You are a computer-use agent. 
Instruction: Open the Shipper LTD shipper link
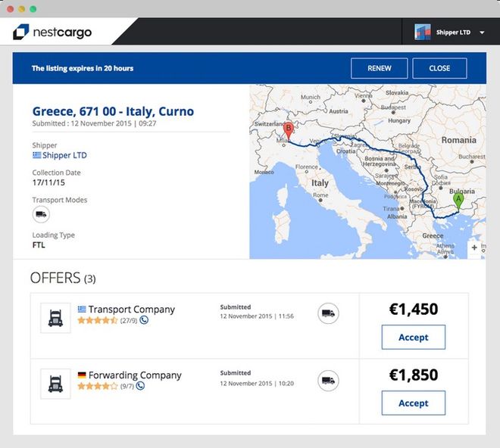tap(64, 156)
